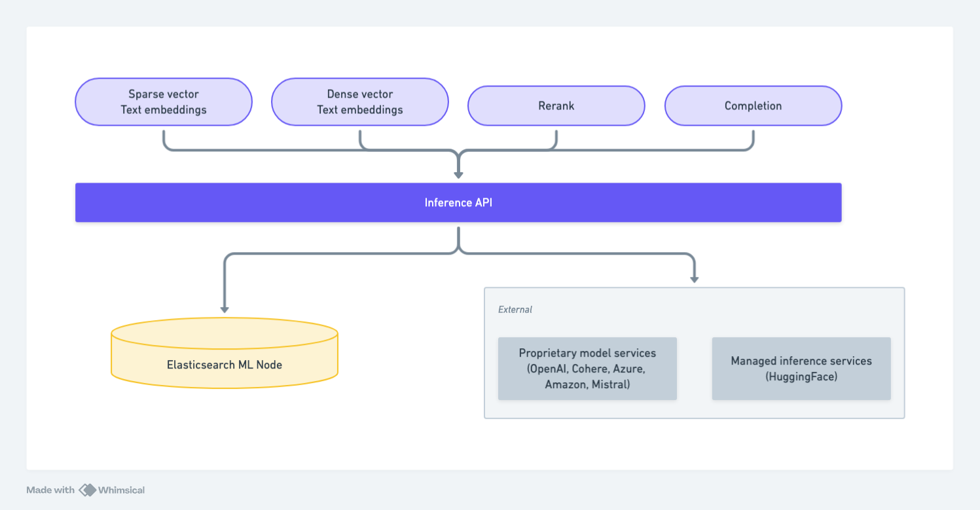Screen dimensions: 980x510
Task: Select the Managed inference services box
Action: (x=801, y=369)
